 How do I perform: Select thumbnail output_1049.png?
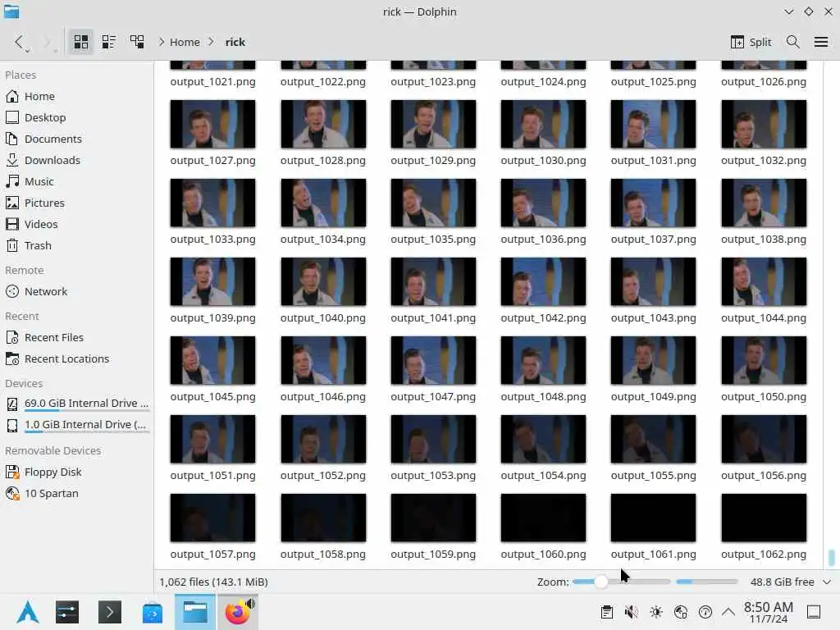(x=653, y=360)
